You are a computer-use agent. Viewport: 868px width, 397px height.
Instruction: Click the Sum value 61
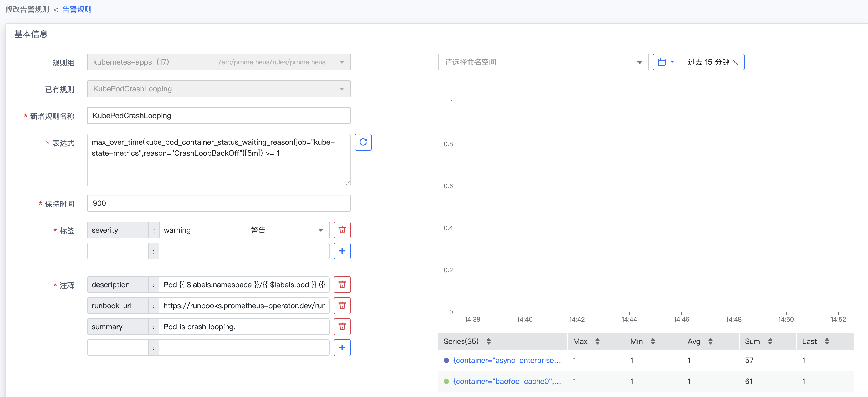point(748,381)
